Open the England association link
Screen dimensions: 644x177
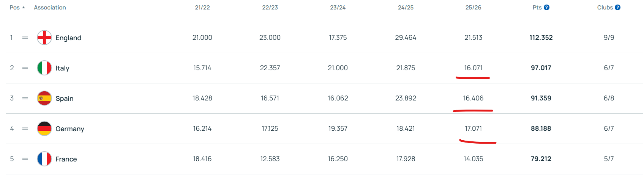[x=68, y=38]
